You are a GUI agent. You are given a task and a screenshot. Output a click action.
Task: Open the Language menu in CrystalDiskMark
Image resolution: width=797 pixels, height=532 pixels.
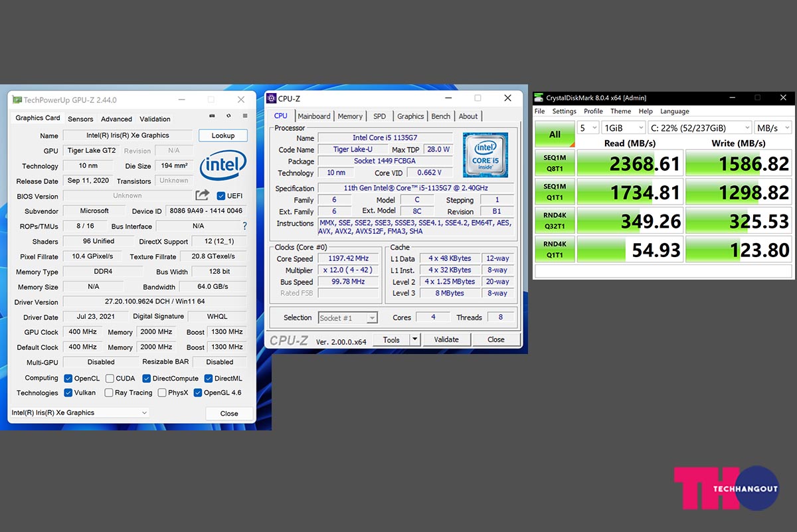pos(675,112)
